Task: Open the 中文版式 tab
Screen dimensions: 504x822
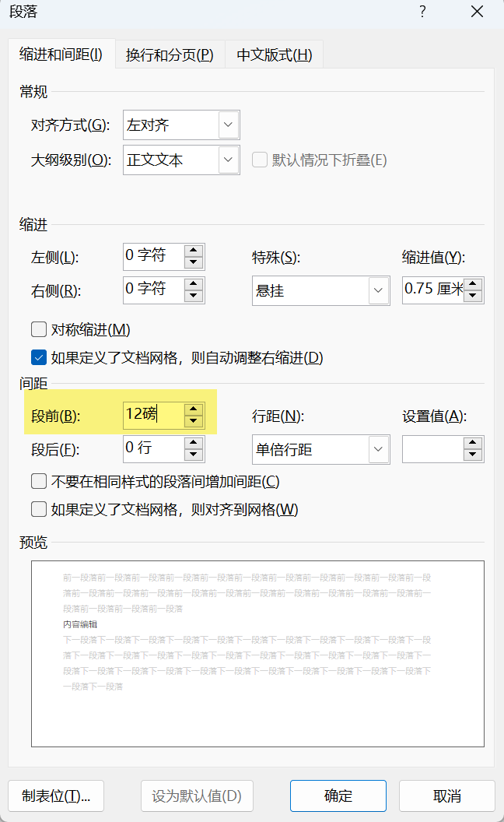Action: (274, 54)
